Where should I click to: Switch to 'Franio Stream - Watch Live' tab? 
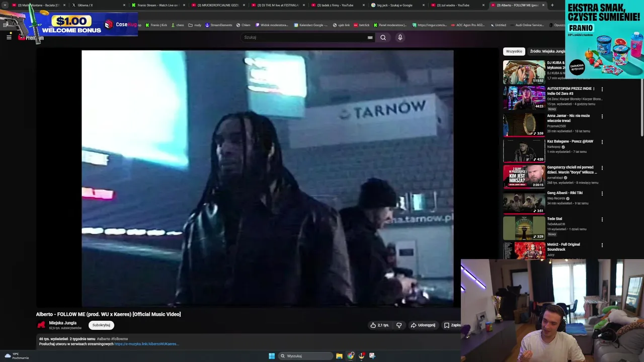[x=158, y=5]
